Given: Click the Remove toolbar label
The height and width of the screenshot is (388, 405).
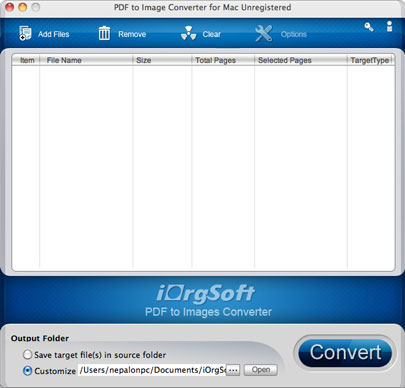Looking at the screenshot, I should (x=132, y=34).
